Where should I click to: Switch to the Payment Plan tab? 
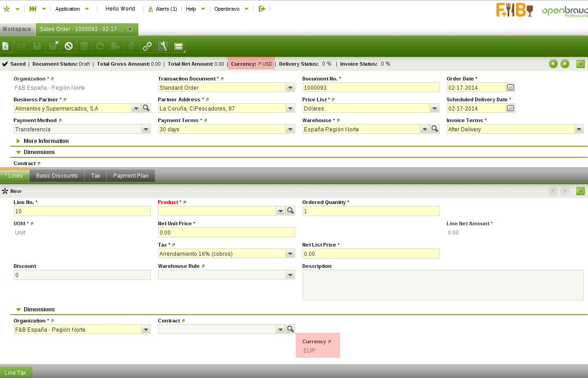[x=131, y=176]
